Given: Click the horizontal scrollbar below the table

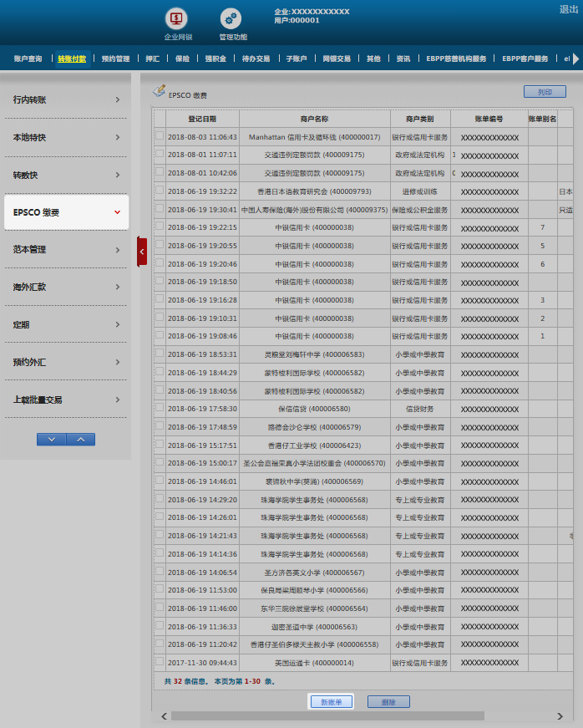Looking at the screenshot, I should 326,716.
